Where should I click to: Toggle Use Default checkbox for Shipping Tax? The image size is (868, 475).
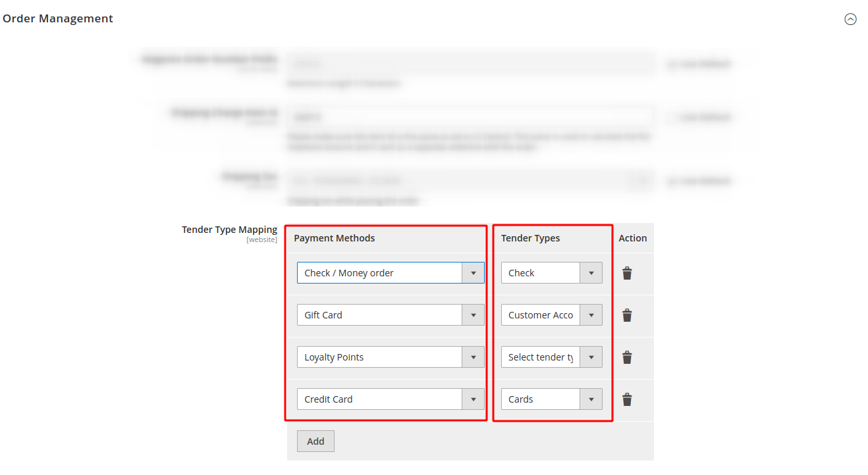click(672, 181)
